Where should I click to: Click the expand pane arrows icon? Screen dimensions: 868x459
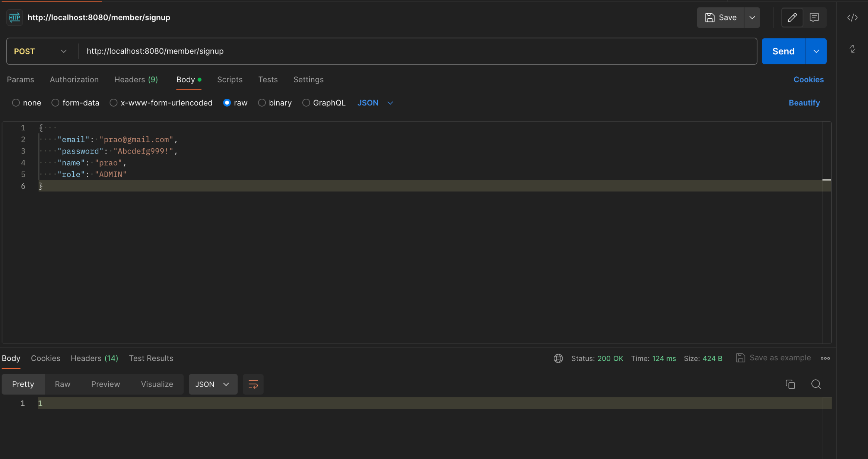(x=852, y=49)
